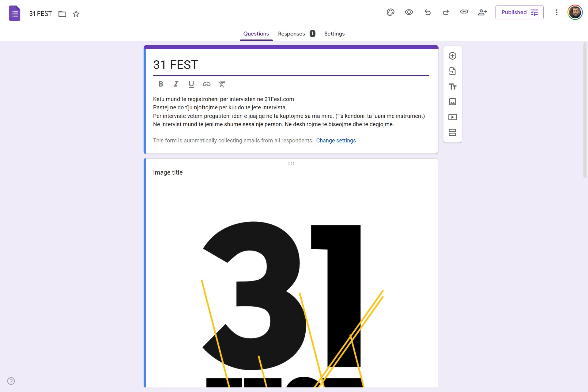Switch to the Responses tab
Viewport: 588px width, 392px height.
(x=291, y=34)
